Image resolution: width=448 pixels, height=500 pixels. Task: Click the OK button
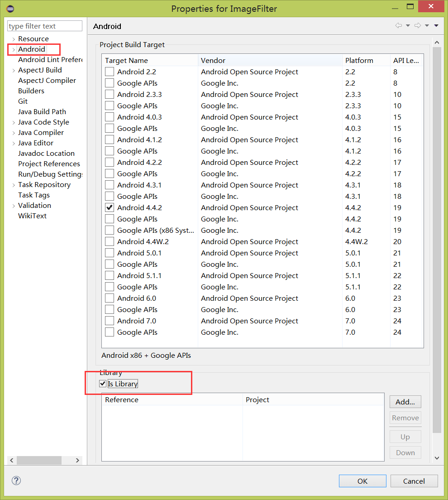362,481
